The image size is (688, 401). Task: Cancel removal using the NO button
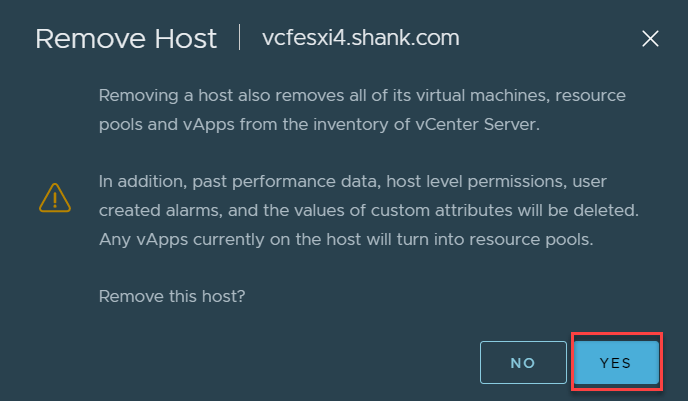(523, 362)
